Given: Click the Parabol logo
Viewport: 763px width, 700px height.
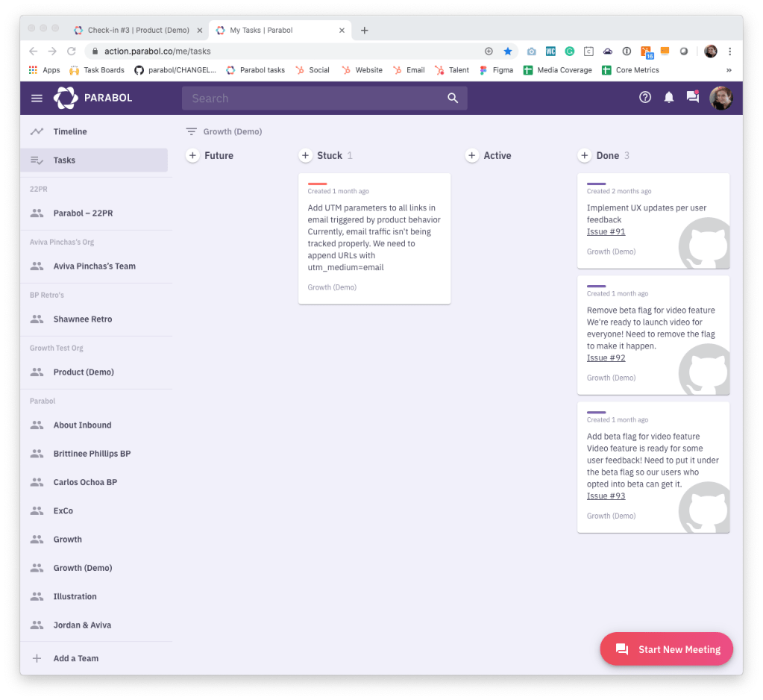Looking at the screenshot, I should 93,98.
